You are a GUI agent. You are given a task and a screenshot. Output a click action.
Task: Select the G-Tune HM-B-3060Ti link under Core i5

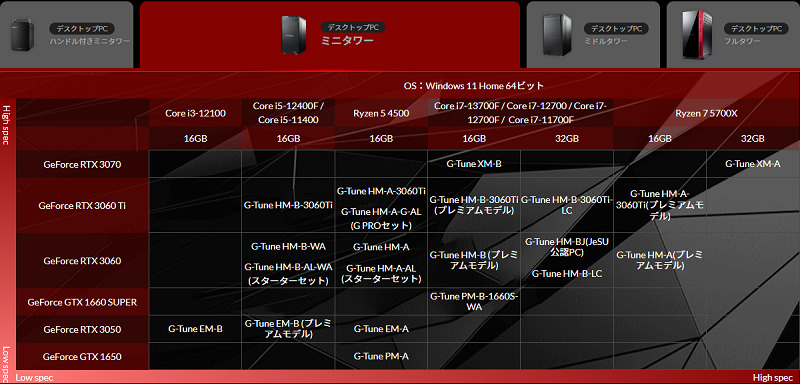[x=288, y=205]
